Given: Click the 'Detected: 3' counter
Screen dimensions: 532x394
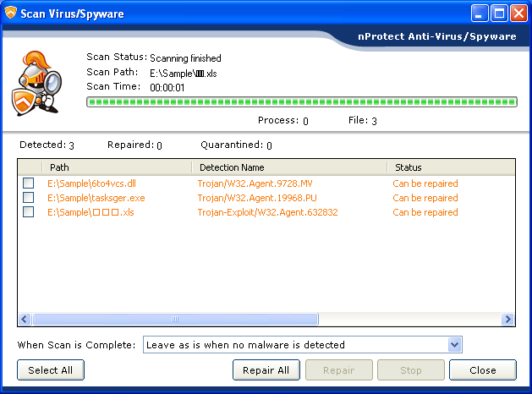Looking at the screenshot, I should click(47, 145).
